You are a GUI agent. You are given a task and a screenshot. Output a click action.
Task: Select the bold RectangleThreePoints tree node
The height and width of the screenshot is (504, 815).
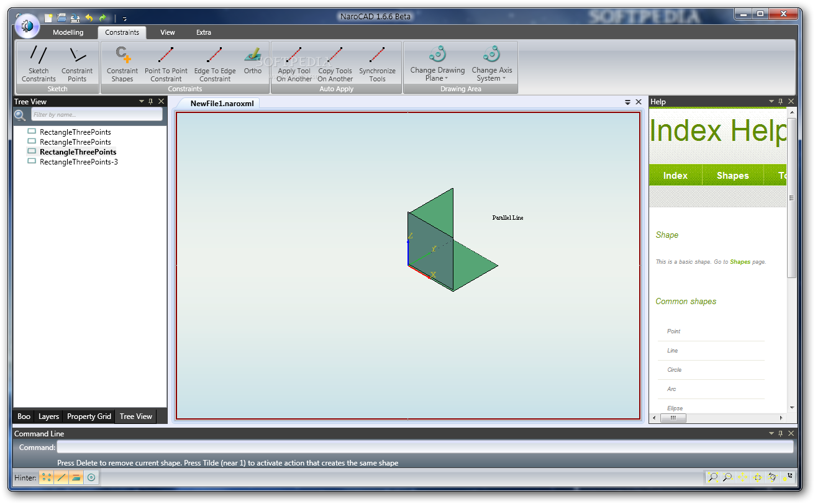(78, 152)
